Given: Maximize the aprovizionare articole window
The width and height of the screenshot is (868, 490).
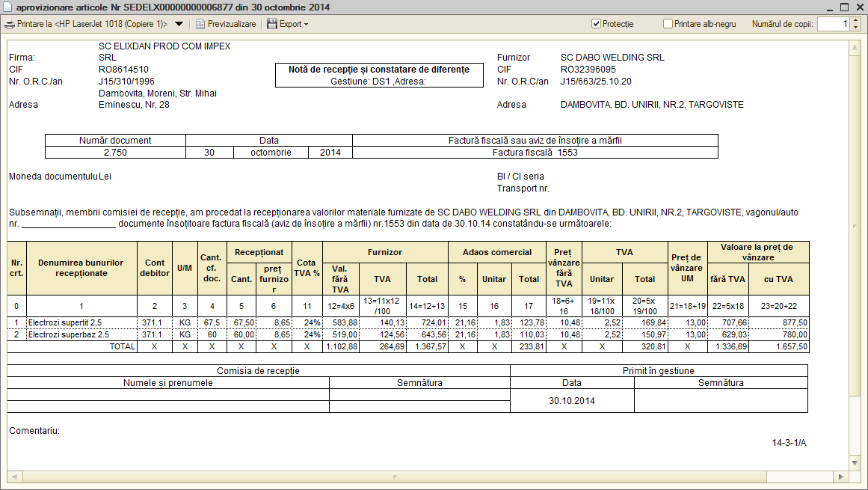Looking at the screenshot, I should (844, 7).
